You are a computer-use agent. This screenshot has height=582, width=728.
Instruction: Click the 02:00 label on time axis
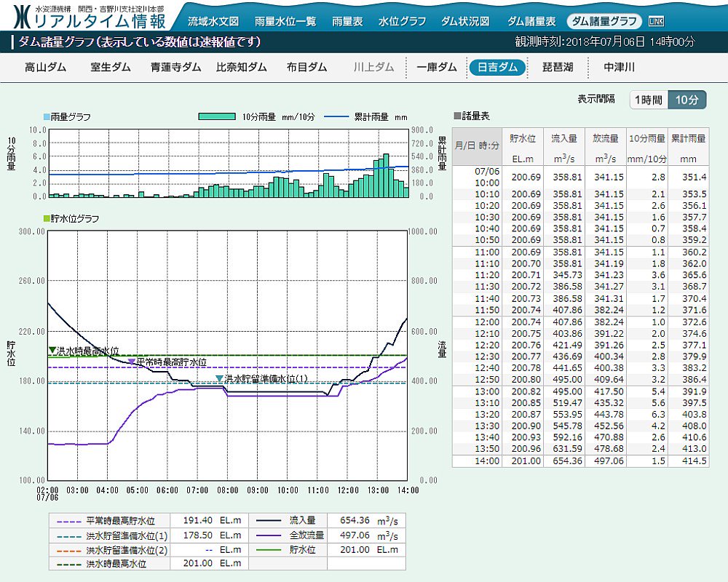[x=47, y=490]
